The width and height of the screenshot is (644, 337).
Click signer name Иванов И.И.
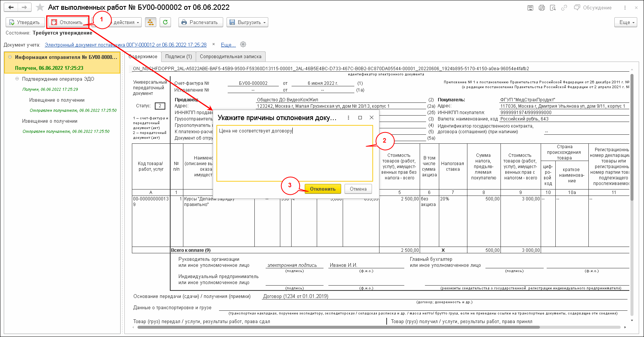click(343, 265)
